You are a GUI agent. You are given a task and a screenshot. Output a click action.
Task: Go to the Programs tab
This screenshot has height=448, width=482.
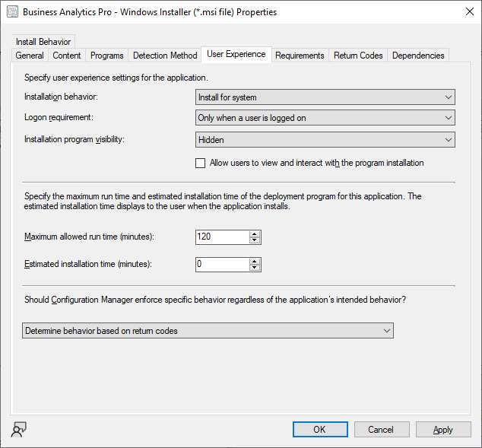[107, 56]
